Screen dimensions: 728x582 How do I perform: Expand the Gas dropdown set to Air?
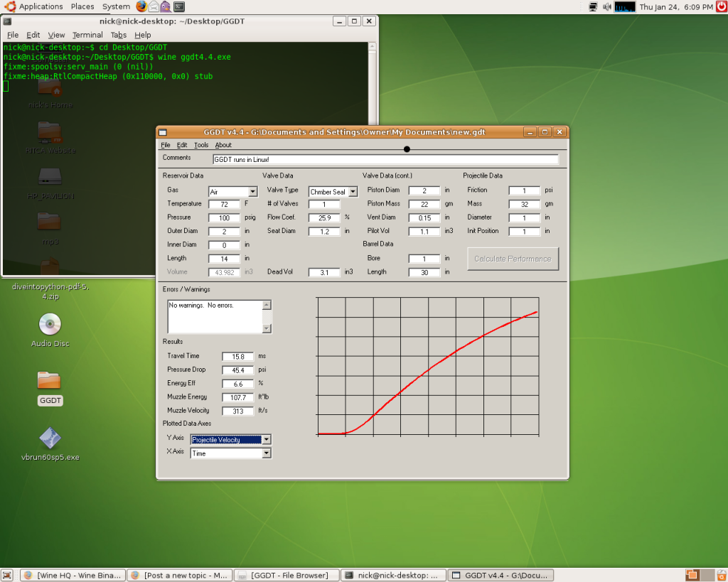(252, 192)
